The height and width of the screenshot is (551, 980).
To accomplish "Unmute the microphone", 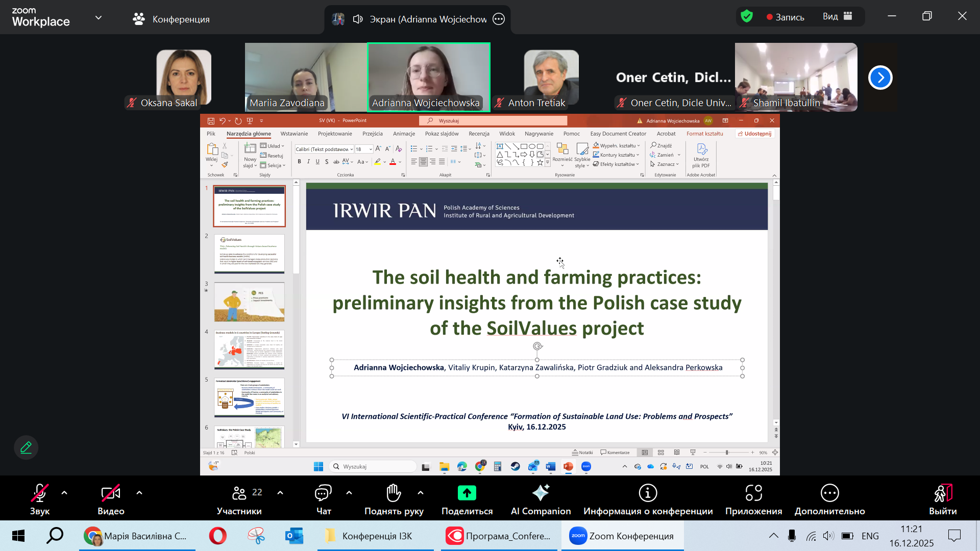I will (39, 493).
